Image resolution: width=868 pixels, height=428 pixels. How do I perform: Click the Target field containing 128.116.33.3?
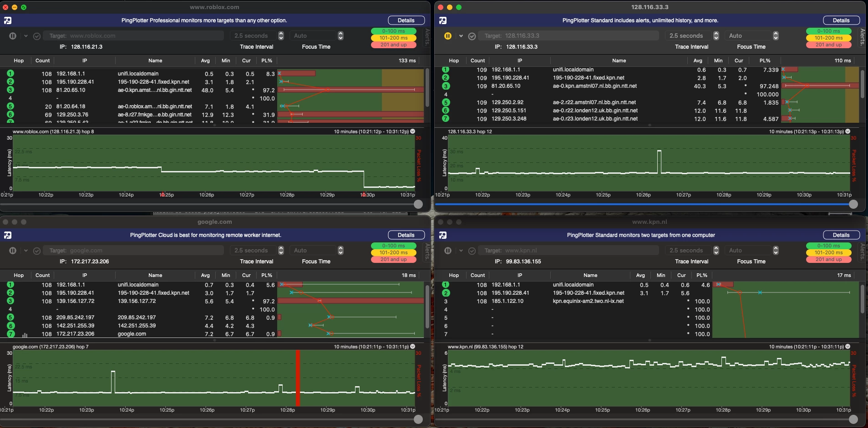(x=569, y=36)
